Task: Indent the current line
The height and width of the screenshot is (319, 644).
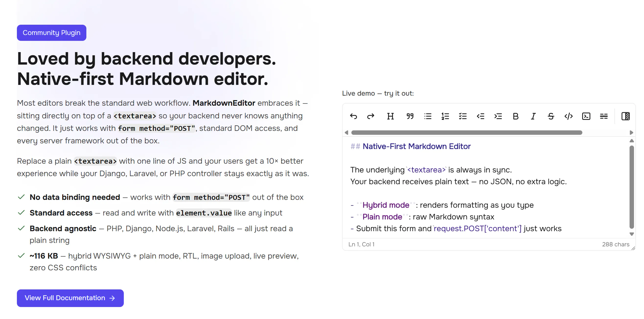Action: (498, 116)
